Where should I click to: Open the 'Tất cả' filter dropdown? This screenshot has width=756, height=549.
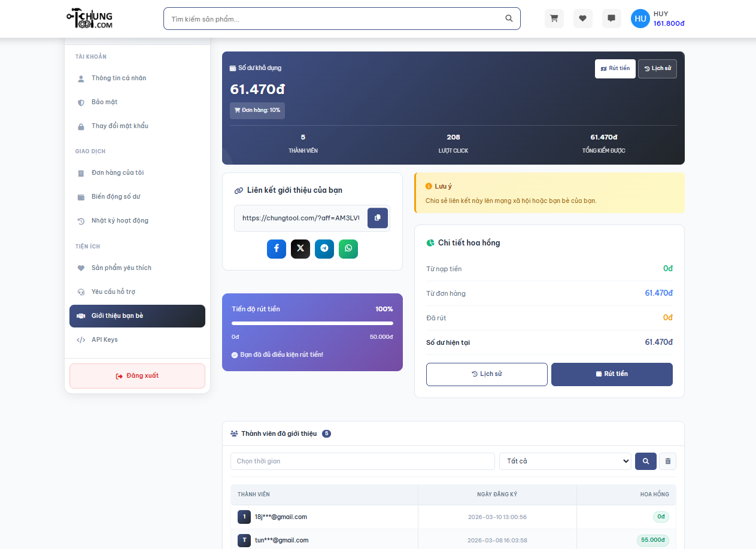tap(565, 461)
